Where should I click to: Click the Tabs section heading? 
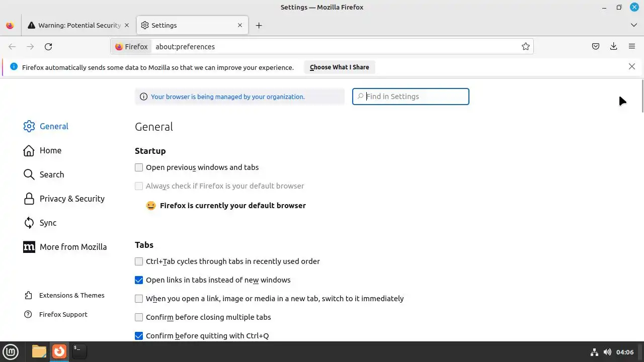point(144,245)
